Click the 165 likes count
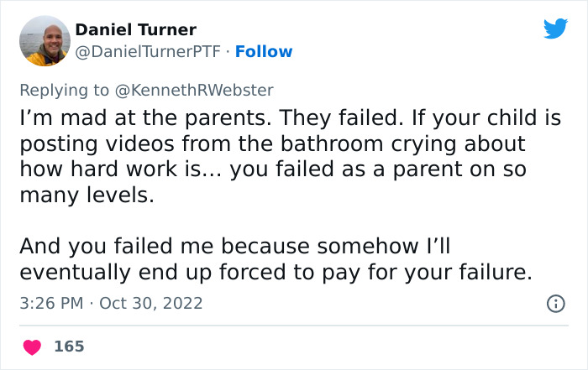This screenshot has width=588, height=370. coord(69,347)
